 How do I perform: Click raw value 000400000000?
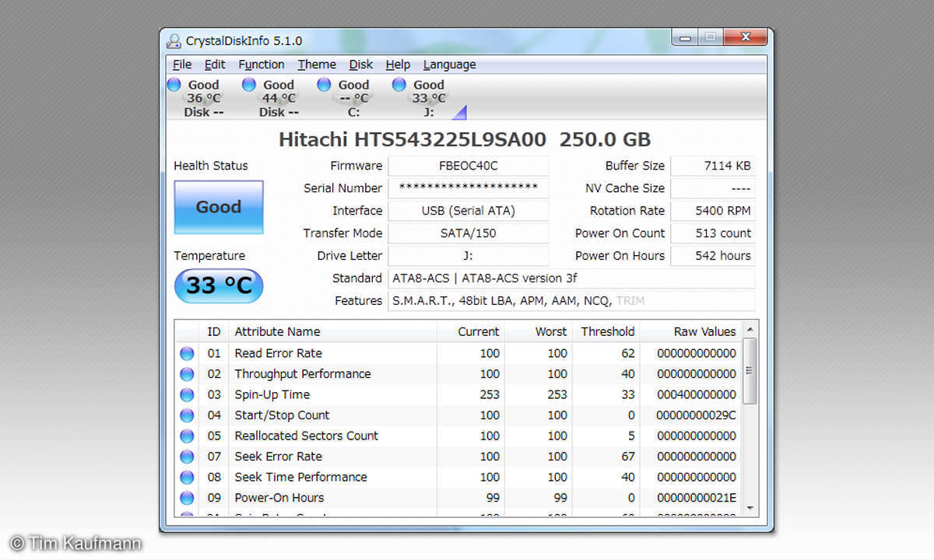[x=696, y=394]
